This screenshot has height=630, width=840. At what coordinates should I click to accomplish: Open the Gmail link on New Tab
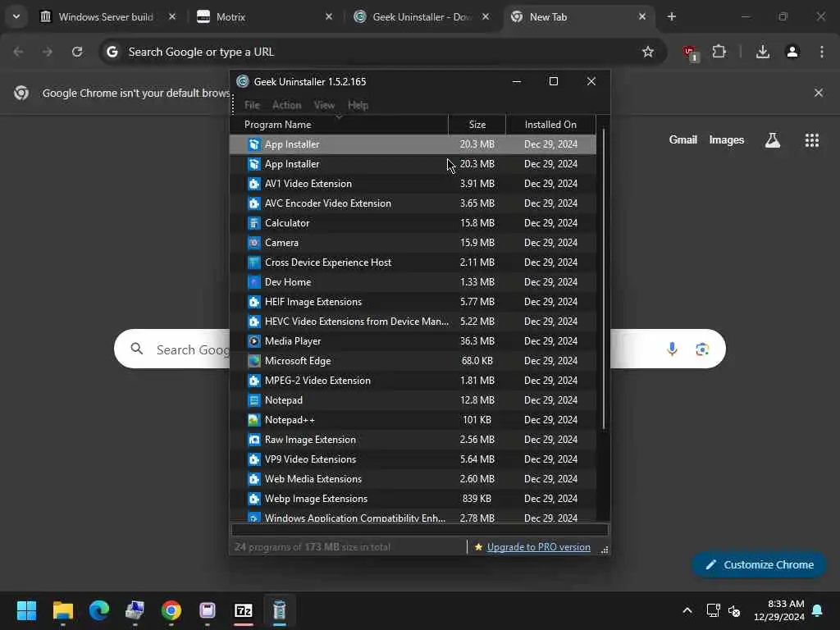point(682,139)
